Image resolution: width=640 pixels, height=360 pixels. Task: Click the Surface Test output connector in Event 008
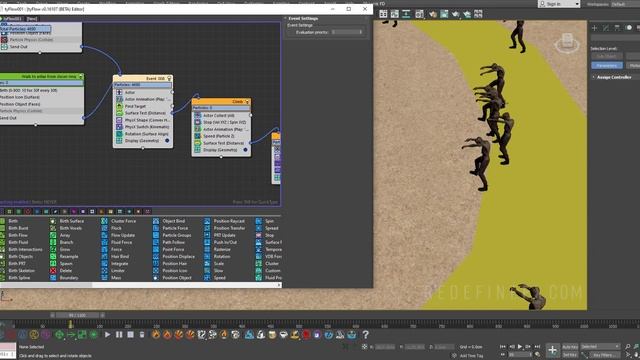tap(172, 113)
